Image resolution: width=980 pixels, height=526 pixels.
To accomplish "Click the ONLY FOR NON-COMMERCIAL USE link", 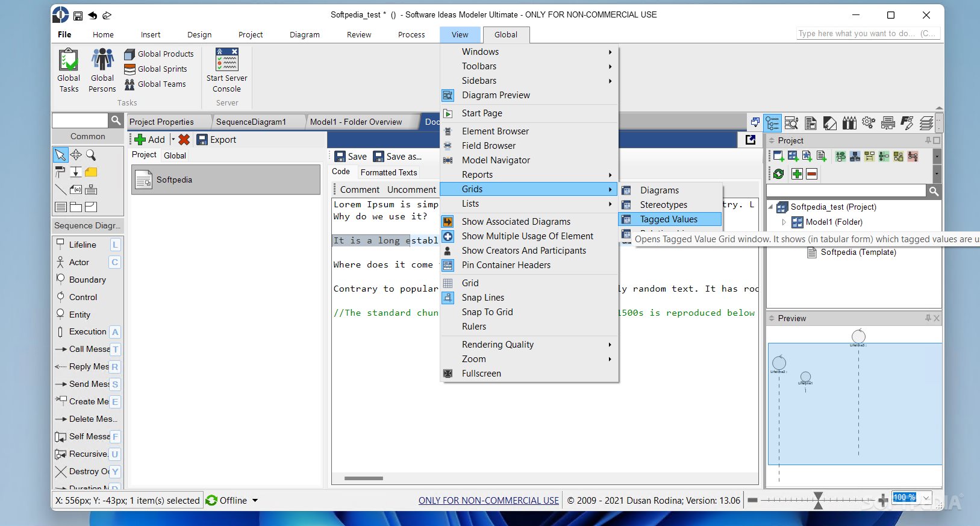I will click(x=488, y=501).
